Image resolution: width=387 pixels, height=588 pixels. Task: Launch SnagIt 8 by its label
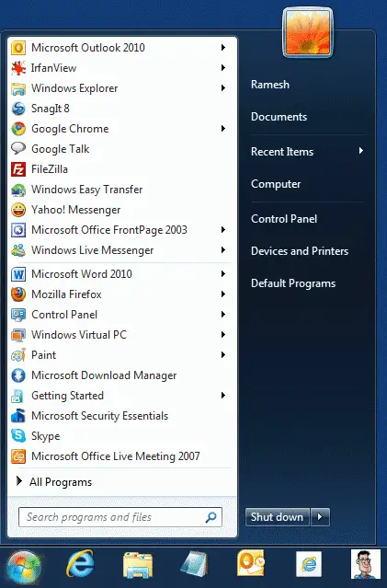tap(51, 109)
